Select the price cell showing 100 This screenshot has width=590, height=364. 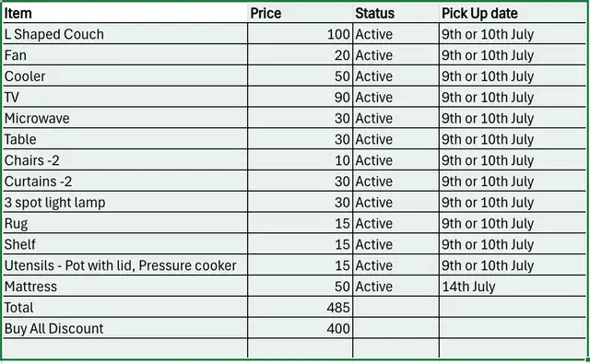[x=301, y=34]
